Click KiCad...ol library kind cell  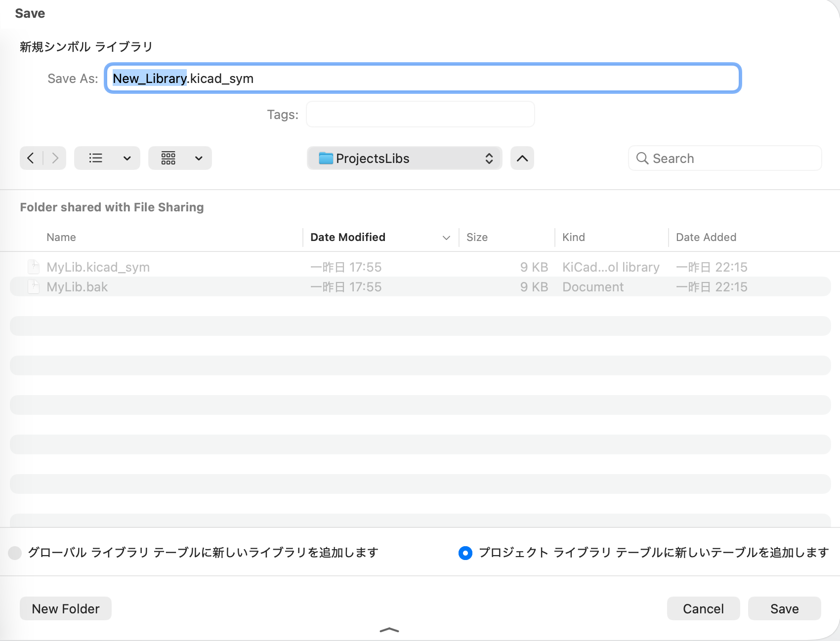[611, 267]
